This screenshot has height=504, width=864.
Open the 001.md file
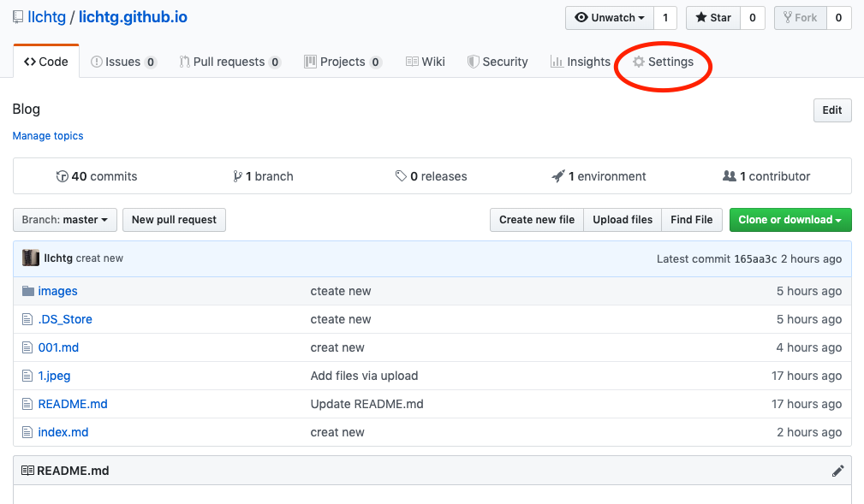point(58,347)
